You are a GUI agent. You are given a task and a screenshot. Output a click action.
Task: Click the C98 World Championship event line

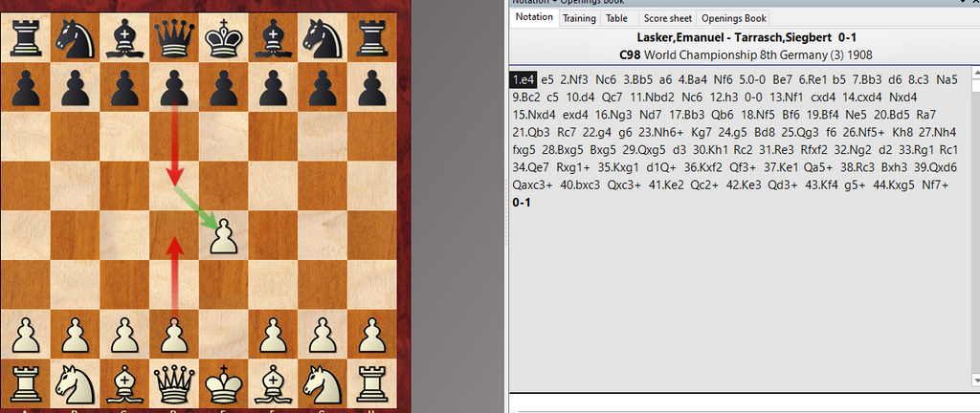[746, 54]
